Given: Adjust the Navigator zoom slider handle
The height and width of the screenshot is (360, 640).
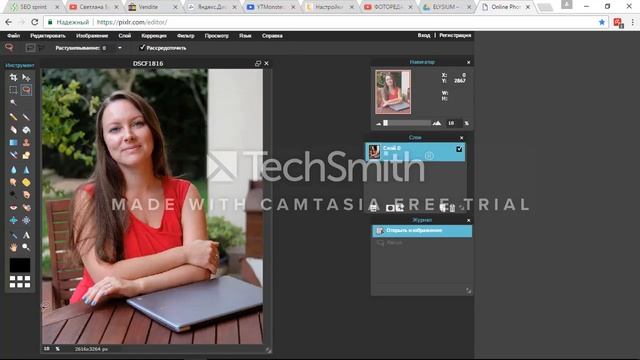Looking at the screenshot, I should click(x=385, y=123).
